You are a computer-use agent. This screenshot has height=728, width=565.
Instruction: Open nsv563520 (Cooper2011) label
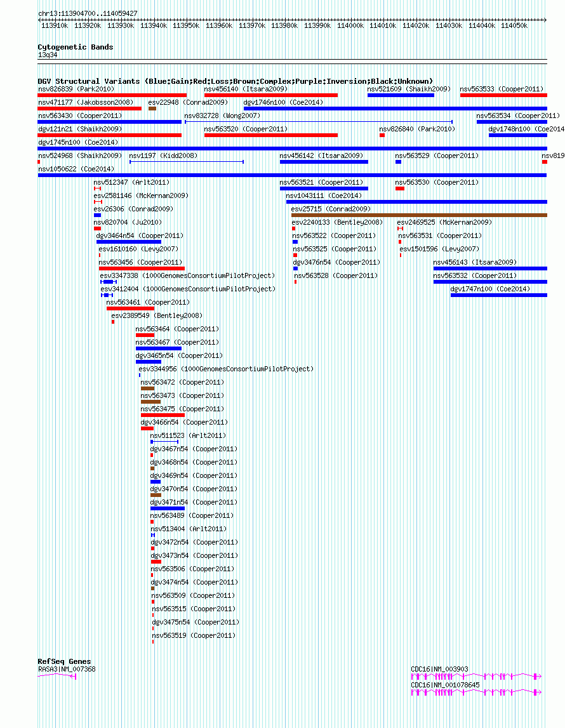[246, 129]
